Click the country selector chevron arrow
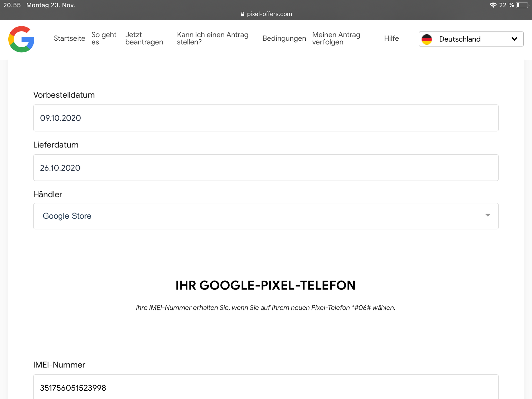 (x=514, y=39)
